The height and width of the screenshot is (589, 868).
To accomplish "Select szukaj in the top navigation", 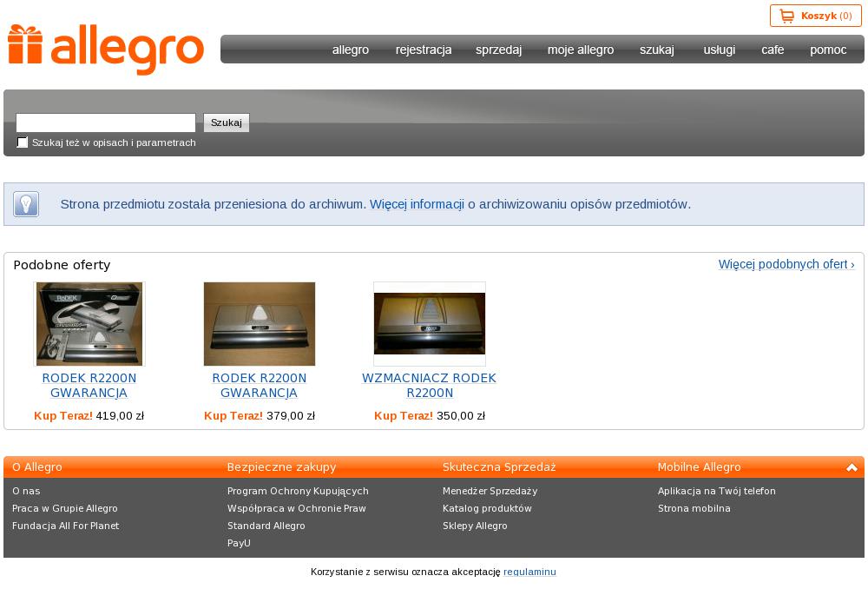I will point(657,50).
